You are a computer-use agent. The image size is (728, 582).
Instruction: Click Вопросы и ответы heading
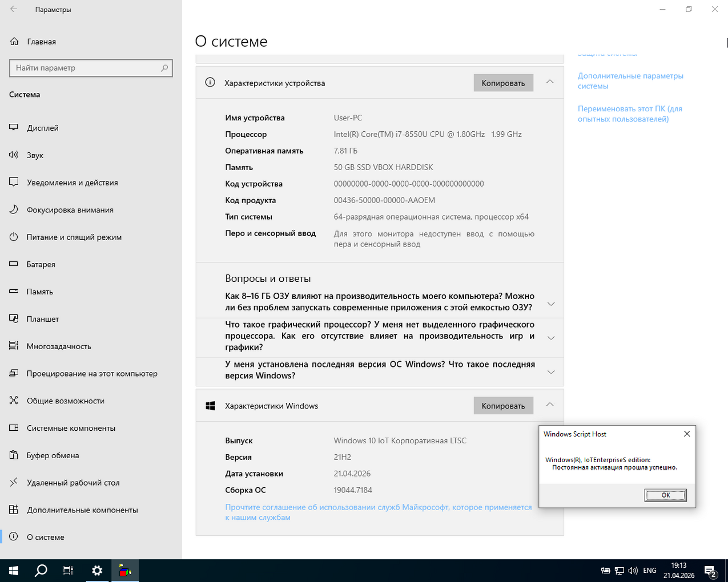[268, 278]
